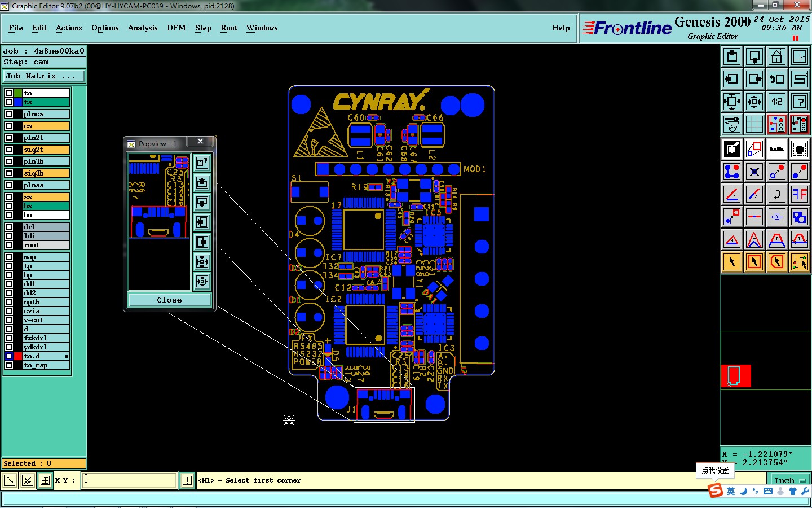This screenshot has height=508, width=812.
Task: Select the three connected blue dots tool
Action: pos(732,172)
